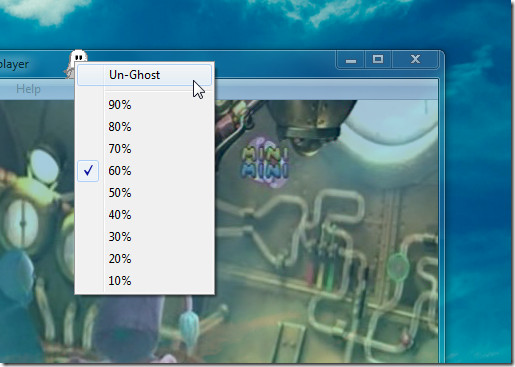Select the 40% opacity level

pyautogui.click(x=144, y=215)
